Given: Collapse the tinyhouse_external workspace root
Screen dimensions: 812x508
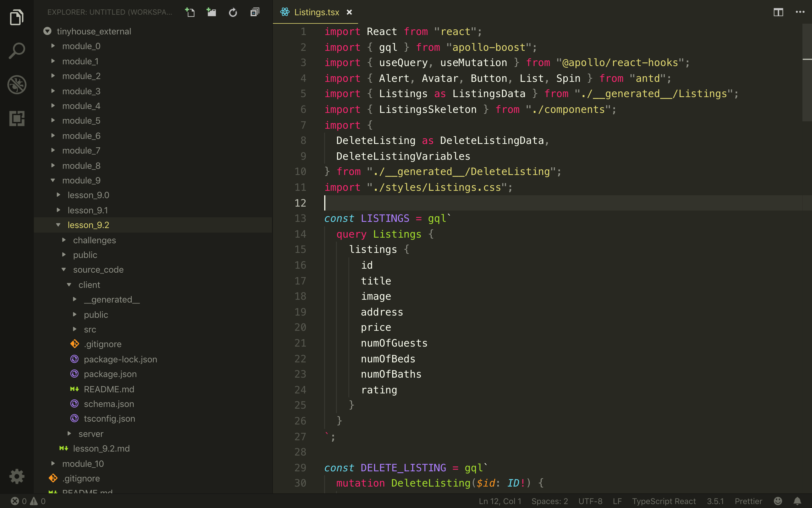Looking at the screenshot, I should point(94,31).
